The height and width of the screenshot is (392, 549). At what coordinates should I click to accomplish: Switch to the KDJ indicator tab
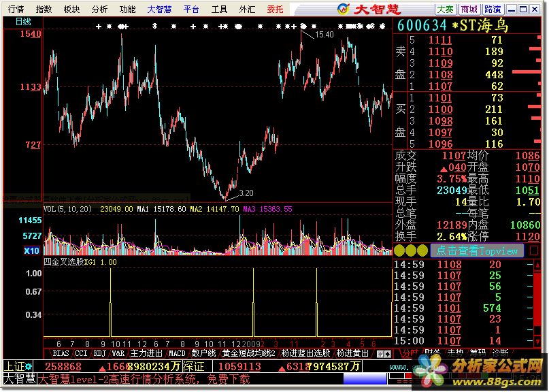tap(100, 353)
